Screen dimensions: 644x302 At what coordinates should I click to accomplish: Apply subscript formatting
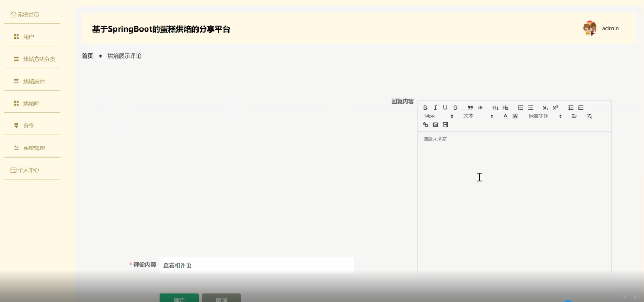(x=546, y=108)
